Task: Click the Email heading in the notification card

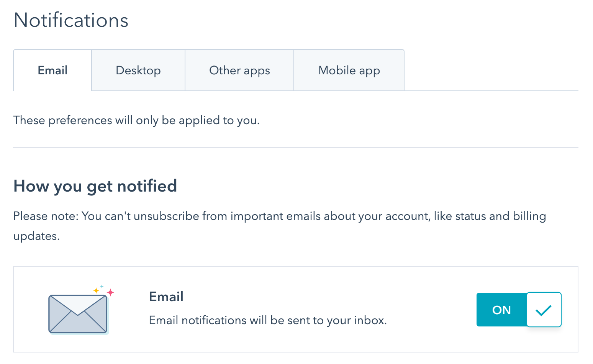Action: (x=166, y=296)
